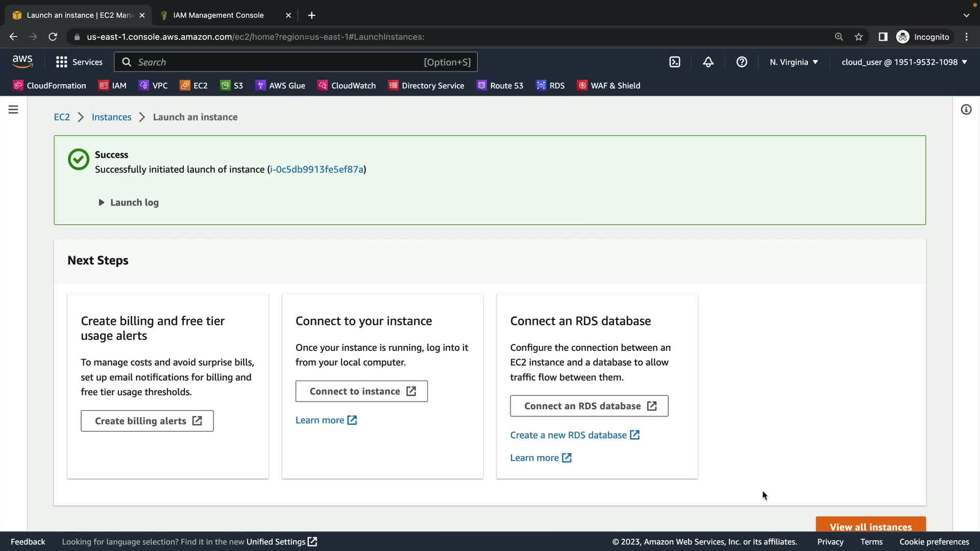Switch to the IAM Management Console tab
The width and height of the screenshot is (980, 551).
[x=218, y=15]
